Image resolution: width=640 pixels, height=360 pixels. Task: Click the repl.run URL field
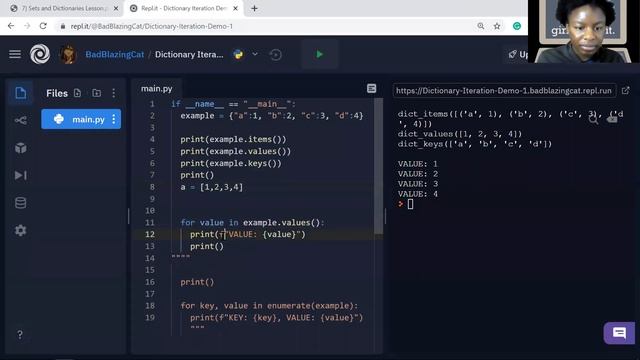click(x=504, y=91)
